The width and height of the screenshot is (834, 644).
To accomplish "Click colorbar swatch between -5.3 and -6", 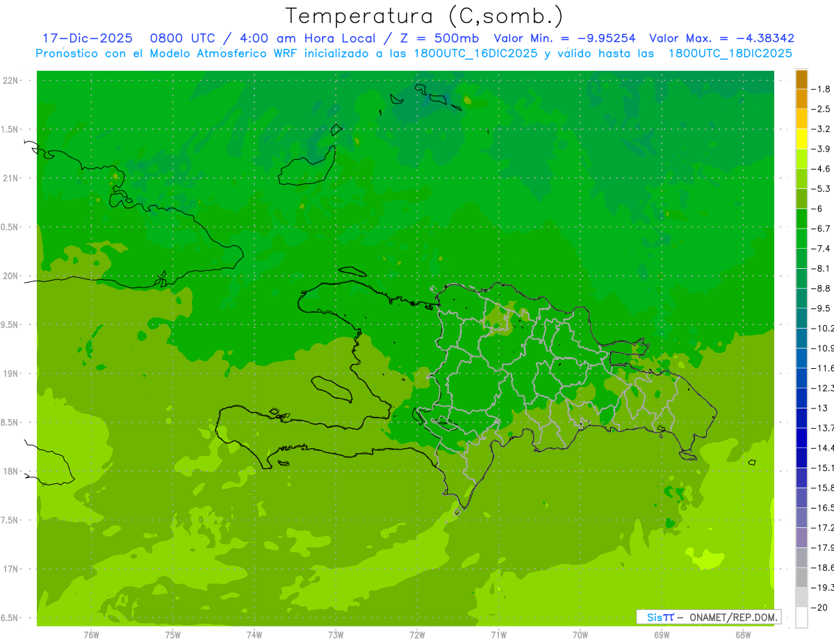I will [x=801, y=199].
